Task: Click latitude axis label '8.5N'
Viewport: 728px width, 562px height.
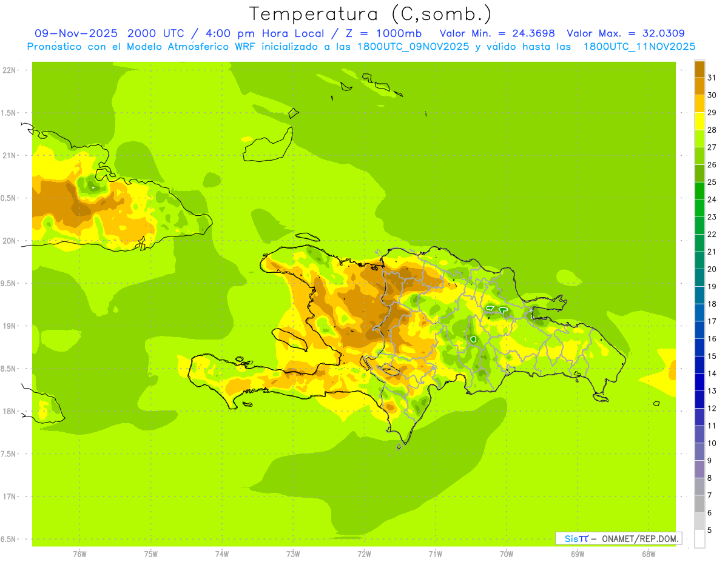Action: pyautogui.click(x=9, y=369)
